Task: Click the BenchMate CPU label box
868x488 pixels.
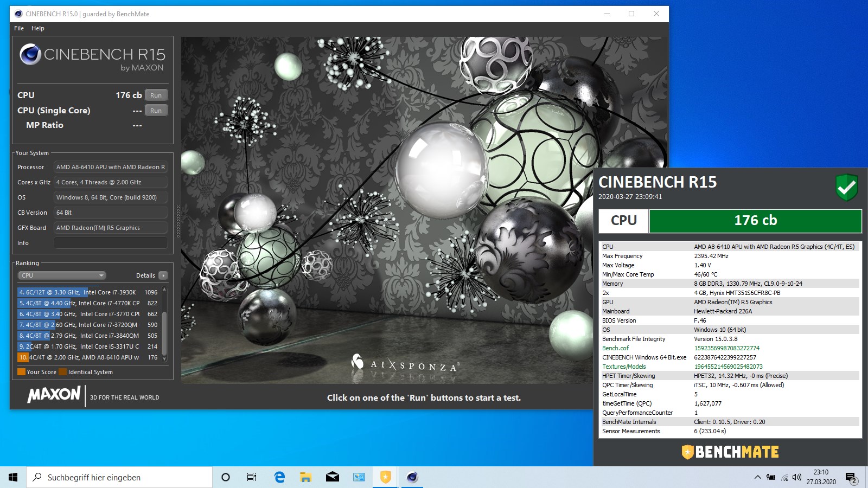Action: [x=623, y=221]
